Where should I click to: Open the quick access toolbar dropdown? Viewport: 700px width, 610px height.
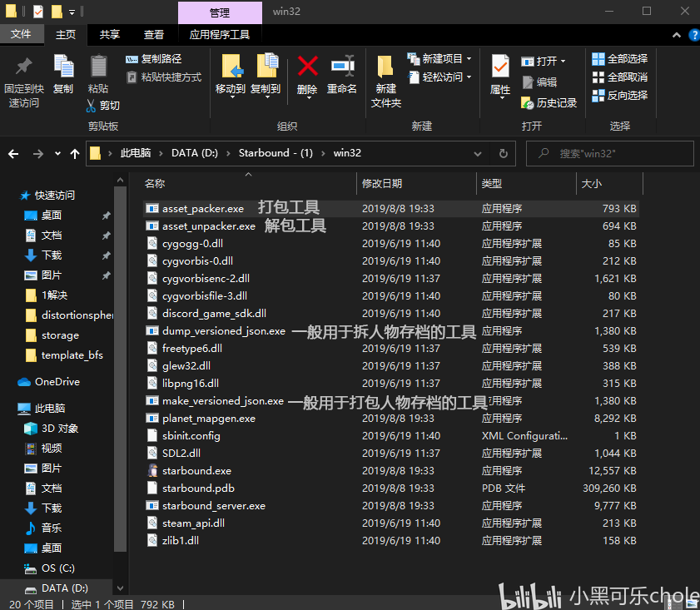[72, 12]
